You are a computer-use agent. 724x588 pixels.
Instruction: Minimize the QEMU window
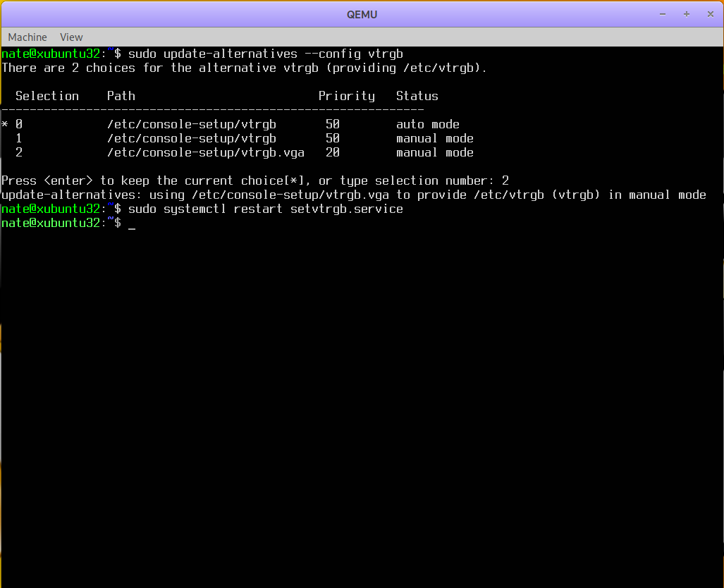coord(663,14)
